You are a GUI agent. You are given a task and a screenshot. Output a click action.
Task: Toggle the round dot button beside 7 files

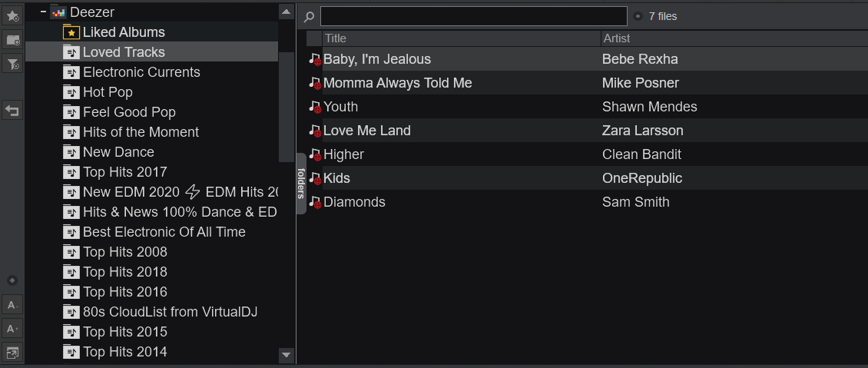point(638,17)
